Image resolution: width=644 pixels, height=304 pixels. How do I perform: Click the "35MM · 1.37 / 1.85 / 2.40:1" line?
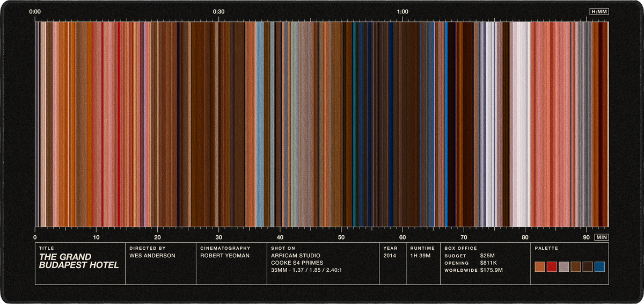307,270
